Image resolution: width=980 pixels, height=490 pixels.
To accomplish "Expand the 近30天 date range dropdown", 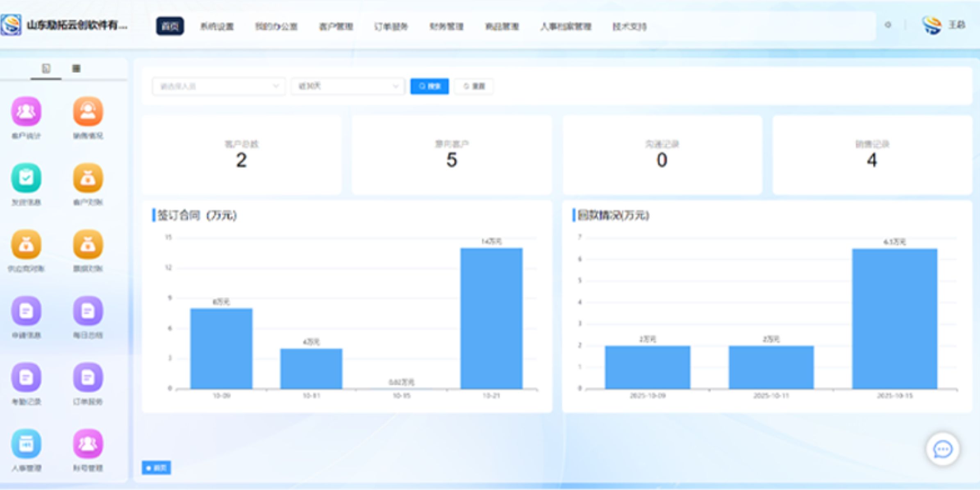I will click(348, 86).
